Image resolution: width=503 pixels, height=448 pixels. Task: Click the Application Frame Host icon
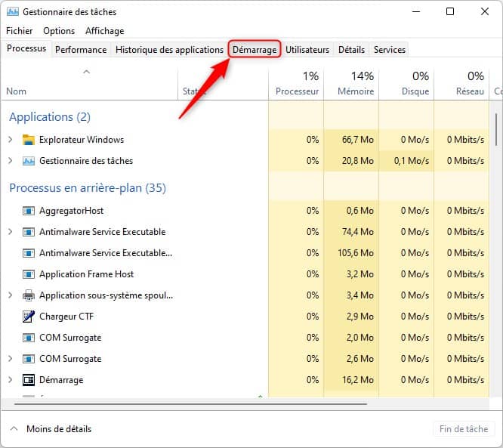29,274
